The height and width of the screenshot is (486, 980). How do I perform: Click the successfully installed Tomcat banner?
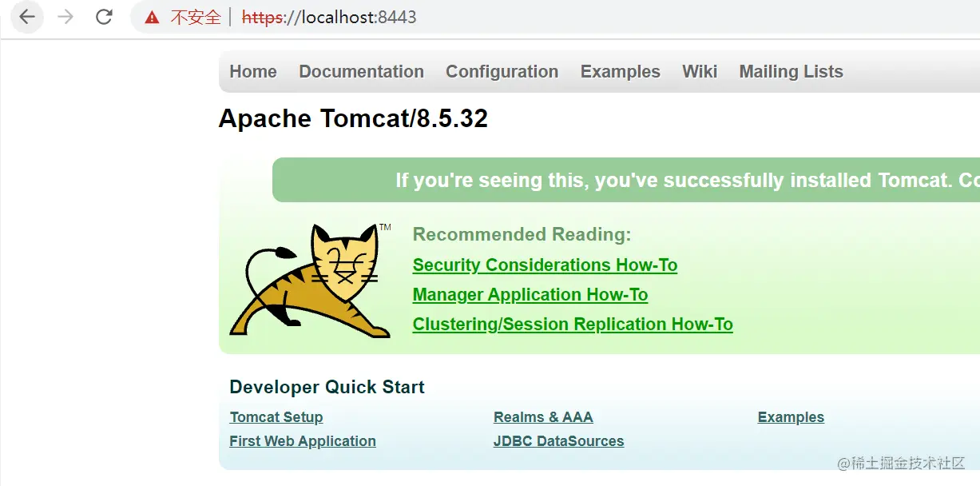click(626, 180)
